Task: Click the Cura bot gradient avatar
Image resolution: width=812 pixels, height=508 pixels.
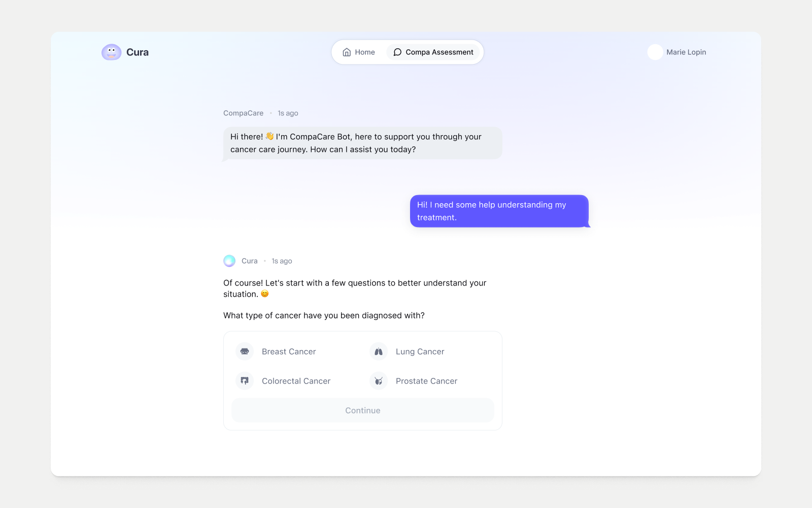Action: (229, 261)
